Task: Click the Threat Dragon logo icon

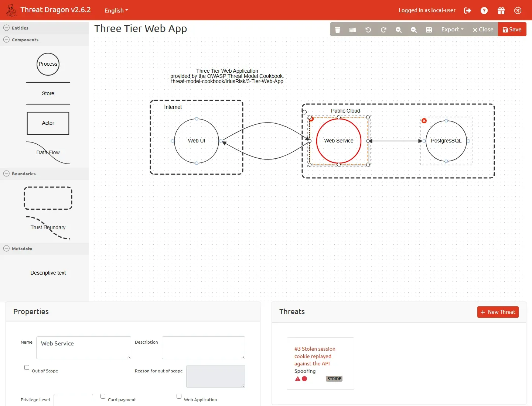Action: tap(11, 10)
